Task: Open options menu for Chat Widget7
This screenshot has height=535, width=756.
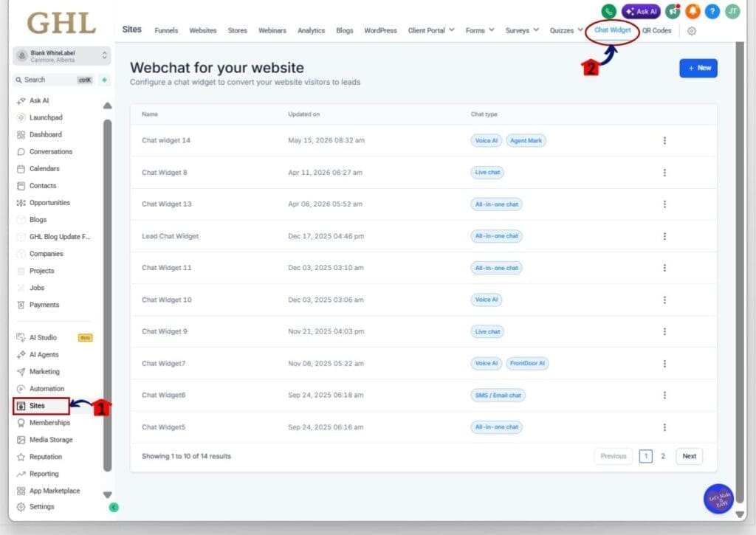Action: pyautogui.click(x=664, y=363)
